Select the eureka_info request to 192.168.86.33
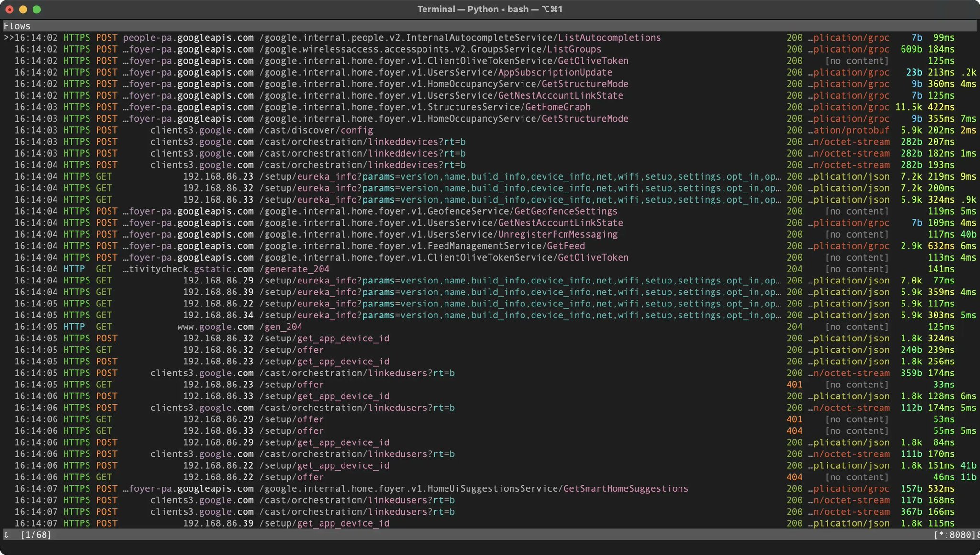The image size is (980, 555). [x=490, y=200]
